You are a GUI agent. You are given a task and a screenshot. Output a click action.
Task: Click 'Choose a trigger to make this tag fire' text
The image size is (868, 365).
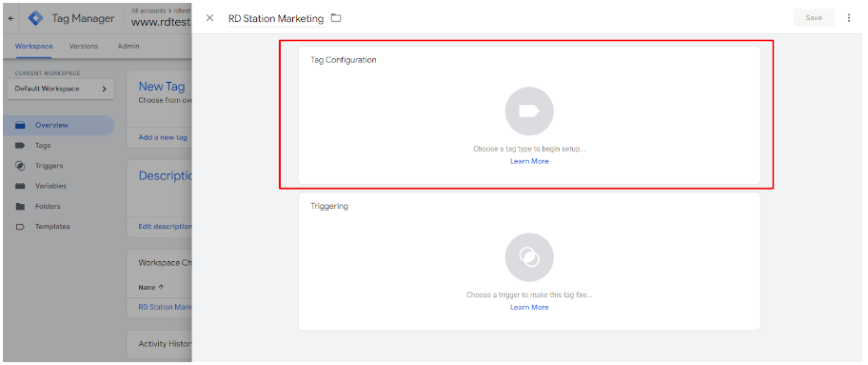pos(529,295)
